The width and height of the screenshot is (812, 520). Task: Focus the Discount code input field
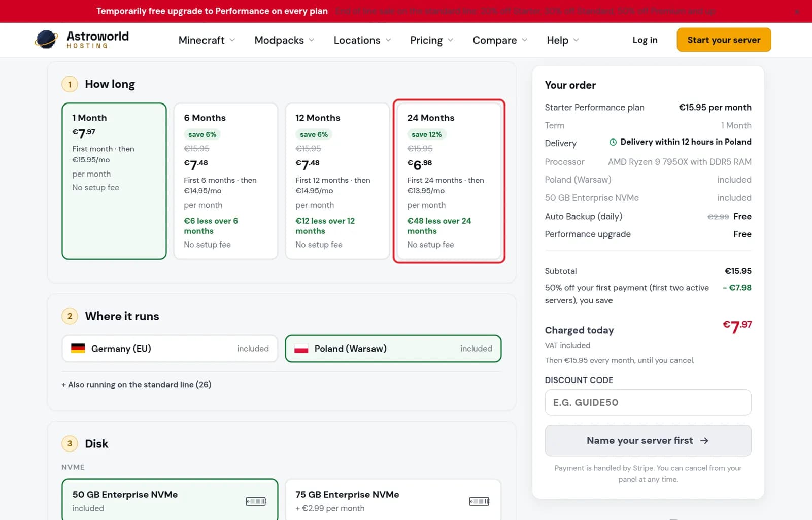point(648,402)
